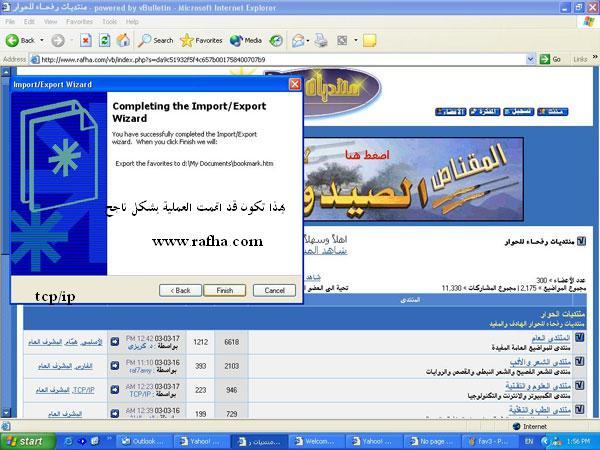Screen dimensions: 600x450
Task: Open the address bar URL dropdown
Action: [530, 59]
